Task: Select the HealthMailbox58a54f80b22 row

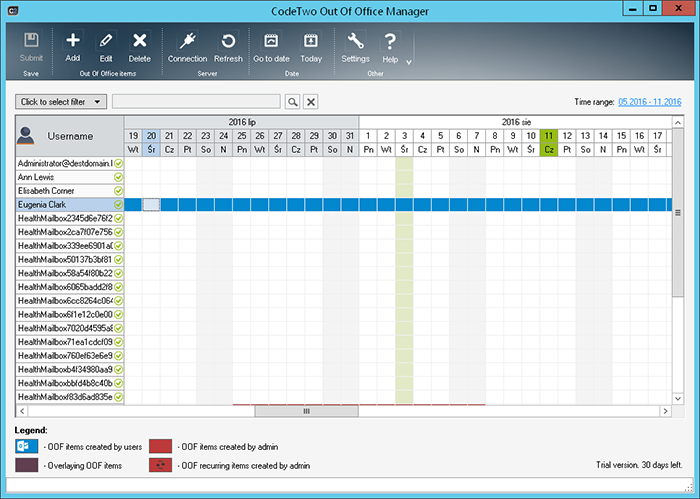Action: click(x=70, y=273)
